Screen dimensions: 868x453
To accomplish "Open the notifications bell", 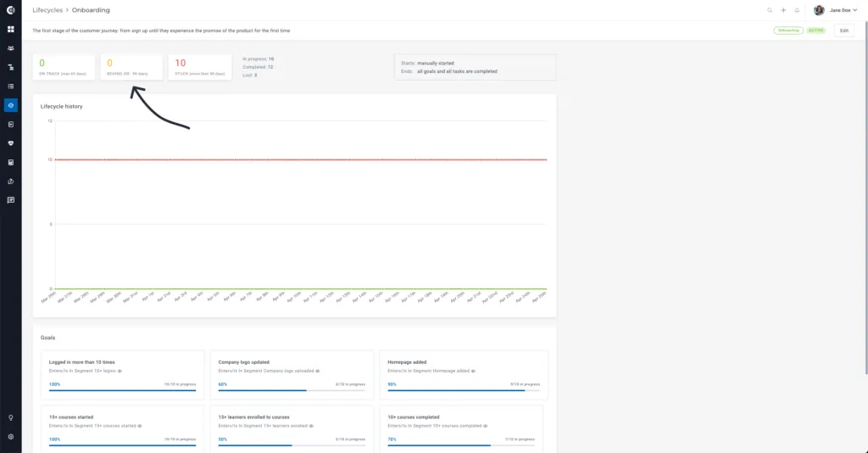I will click(797, 10).
